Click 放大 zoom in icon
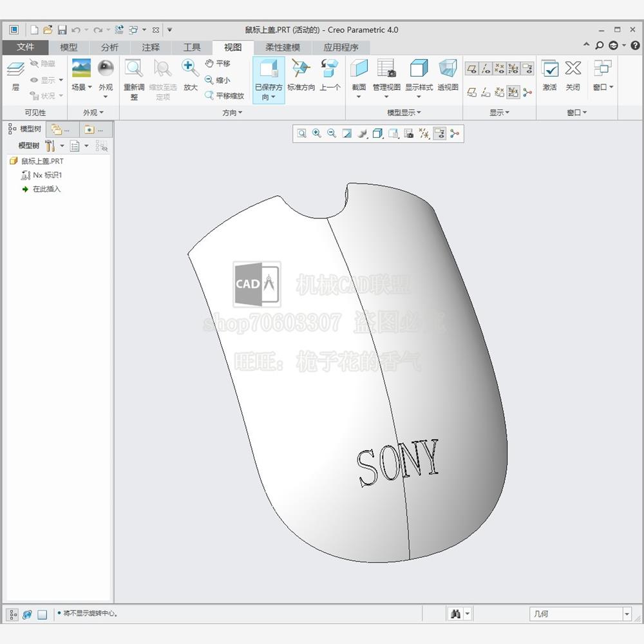This screenshot has height=644, width=644. pyautogui.click(x=190, y=68)
